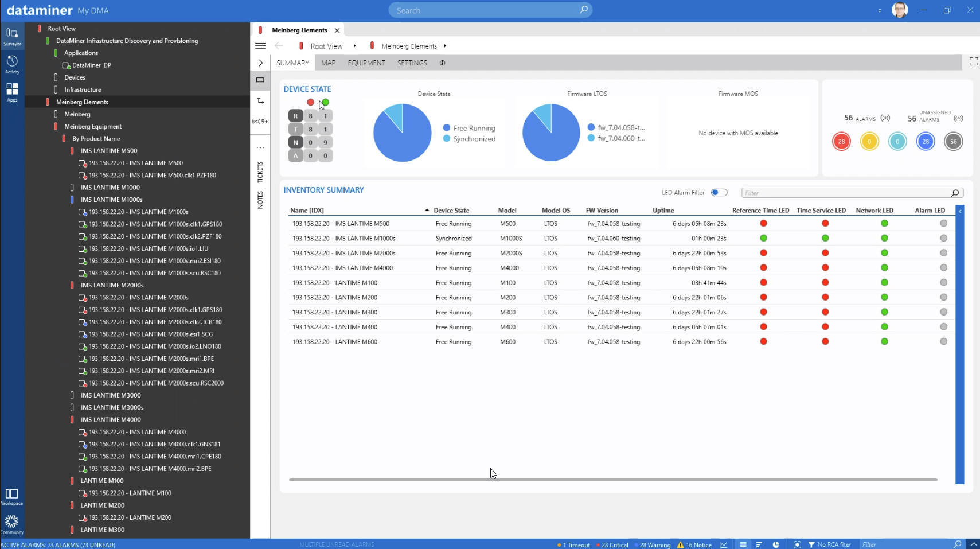The height and width of the screenshot is (549, 980).
Task: Expand the alarm console with up chevron
Action: (974, 544)
